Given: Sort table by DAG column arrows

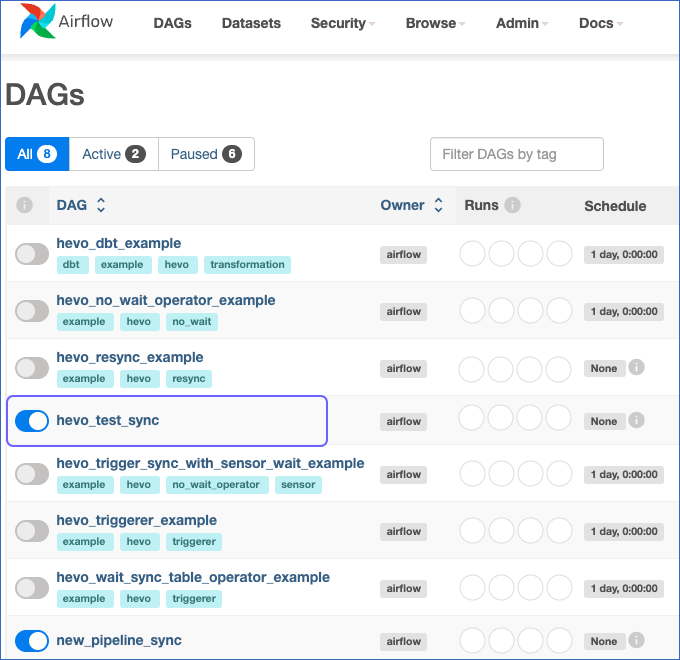Looking at the screenshot, I should click(101, 205).
